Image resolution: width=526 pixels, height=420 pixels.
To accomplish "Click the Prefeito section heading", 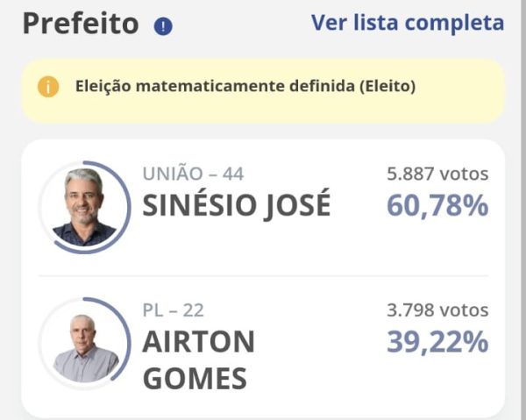I will pos(81,25).
